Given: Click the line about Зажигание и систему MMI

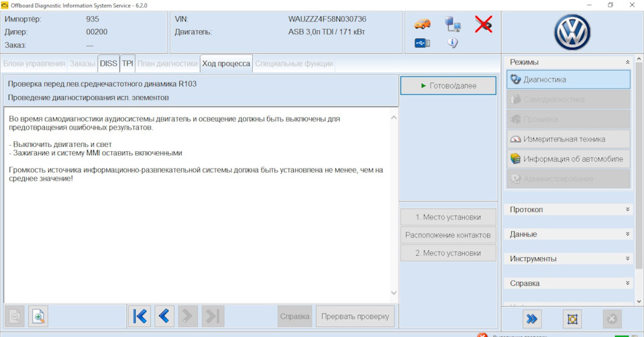Looking at the screenshot, I should [x=95, y=153].
